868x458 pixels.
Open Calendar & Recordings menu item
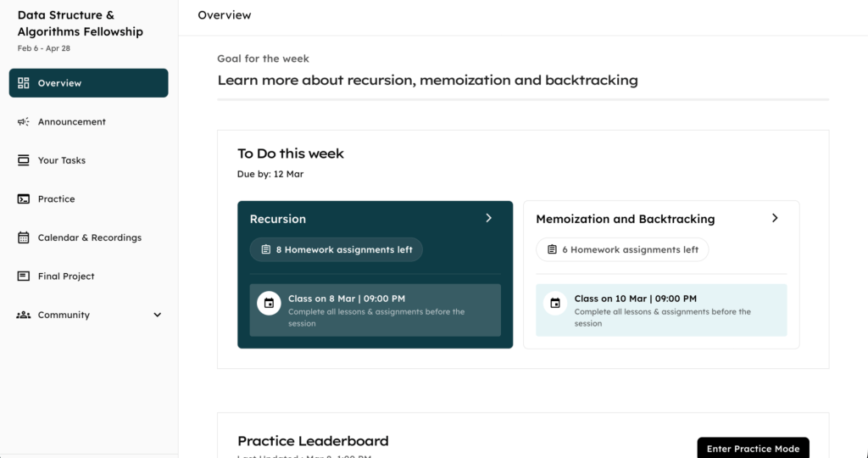click(89, 238)
